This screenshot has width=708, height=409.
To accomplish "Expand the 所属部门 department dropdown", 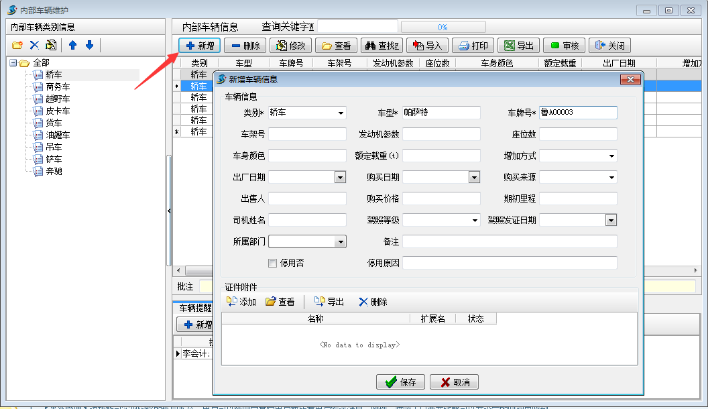I will click(340, 242).
